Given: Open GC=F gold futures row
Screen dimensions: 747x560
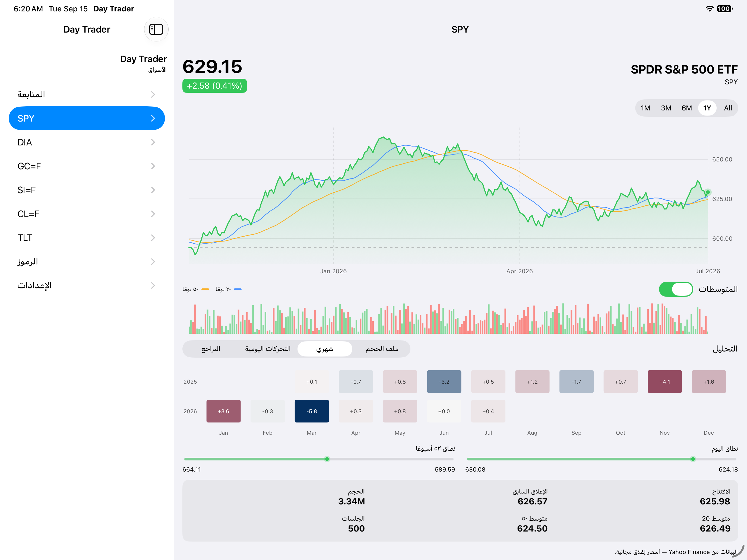Looking at the screenshot, I should [x=87, y=166].
